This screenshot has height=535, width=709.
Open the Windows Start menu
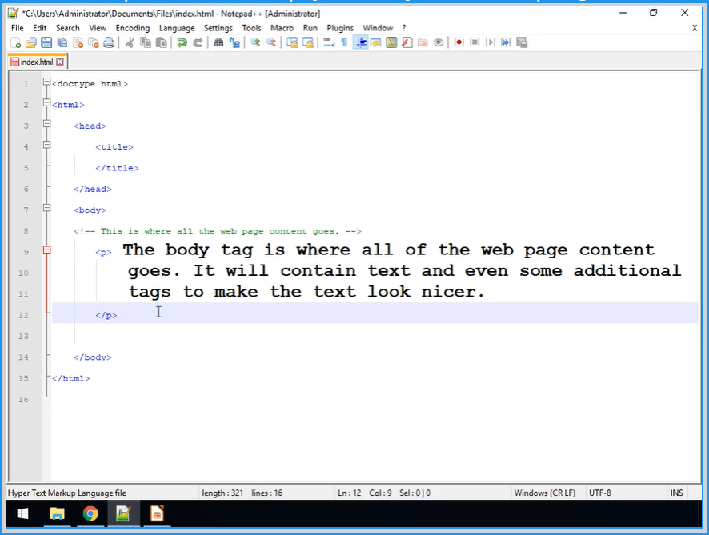(23, 514)
